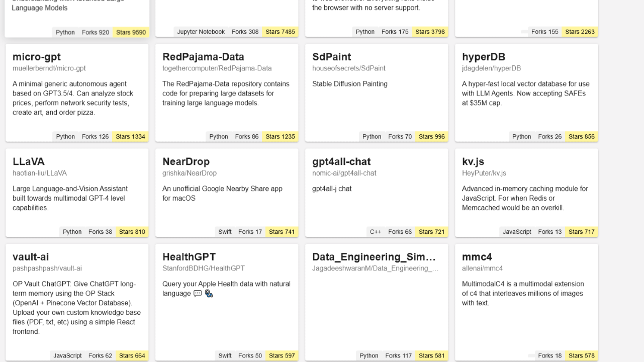Open the NearDrop repository title
This screenshot has height=362, width=644.
coord(186,161)
